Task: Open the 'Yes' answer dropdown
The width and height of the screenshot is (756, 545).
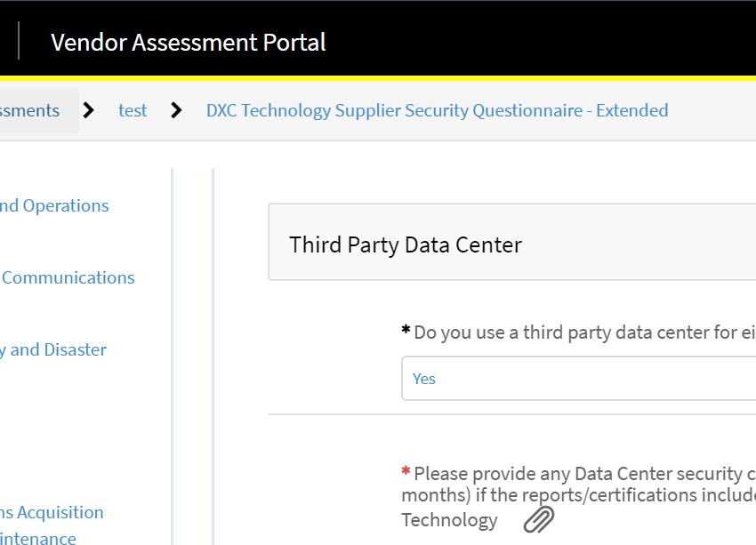Action: coord(579,378)
